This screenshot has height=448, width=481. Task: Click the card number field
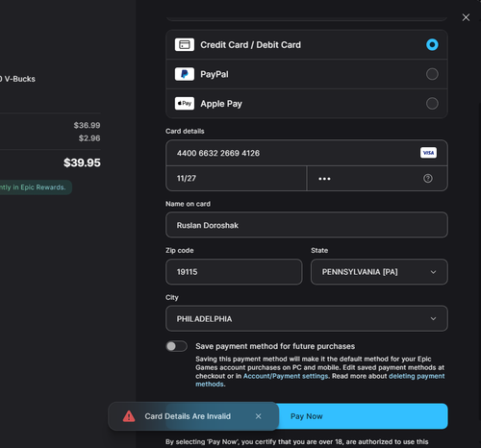coord(307,153)
